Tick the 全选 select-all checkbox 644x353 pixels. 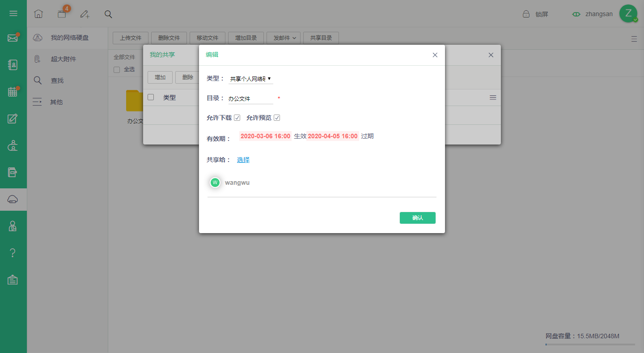click(x=117, y=69)
